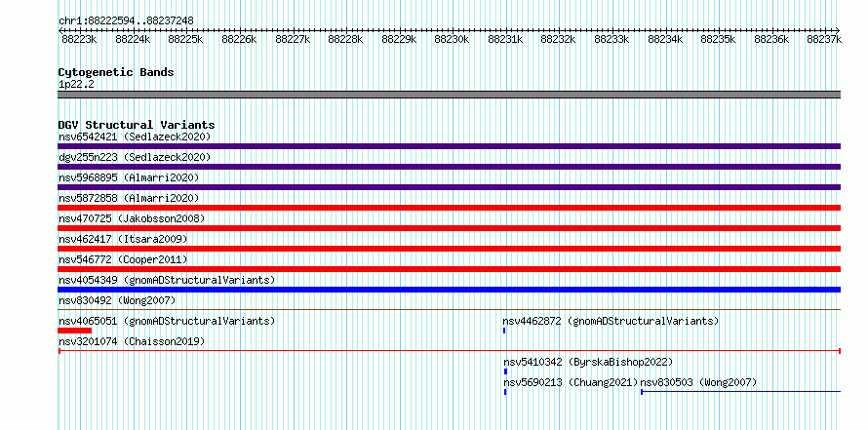Viewport: 868px width, 430px height.
Task: Select the thin nsv830492 brown line
Action: (x=449, y=310)
